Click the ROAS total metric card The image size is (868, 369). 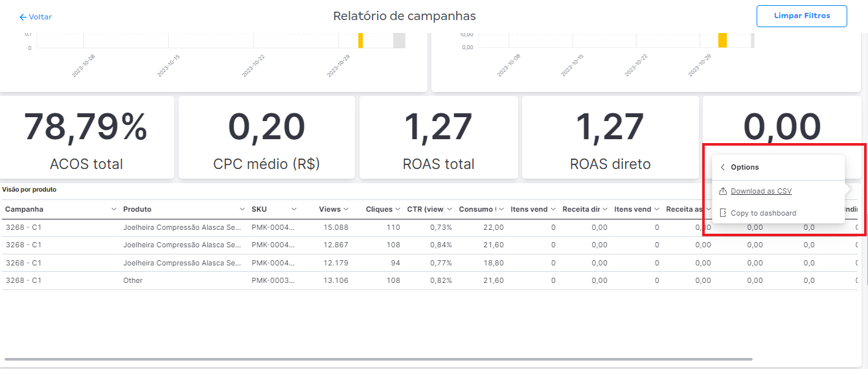(x=439, y=137)
